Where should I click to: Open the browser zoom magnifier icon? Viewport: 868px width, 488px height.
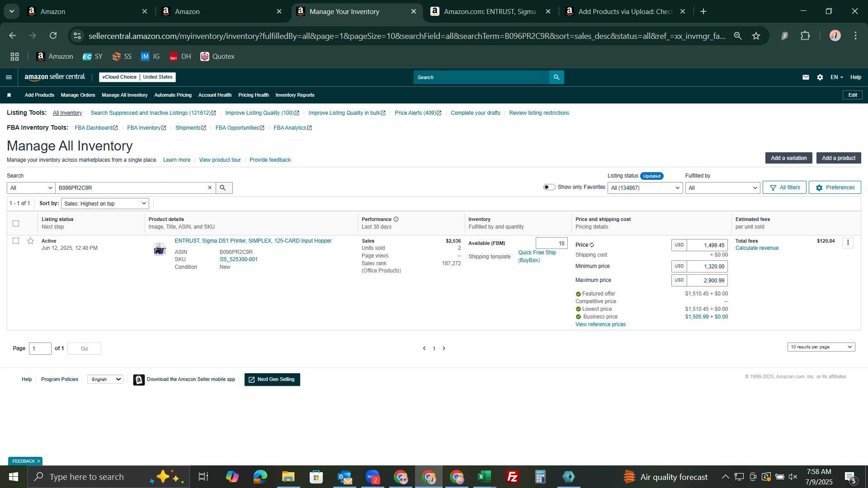coord(738,36)
